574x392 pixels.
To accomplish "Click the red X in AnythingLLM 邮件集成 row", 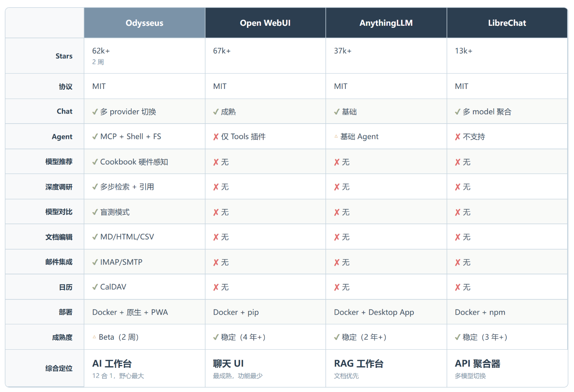I will (337, 262).
